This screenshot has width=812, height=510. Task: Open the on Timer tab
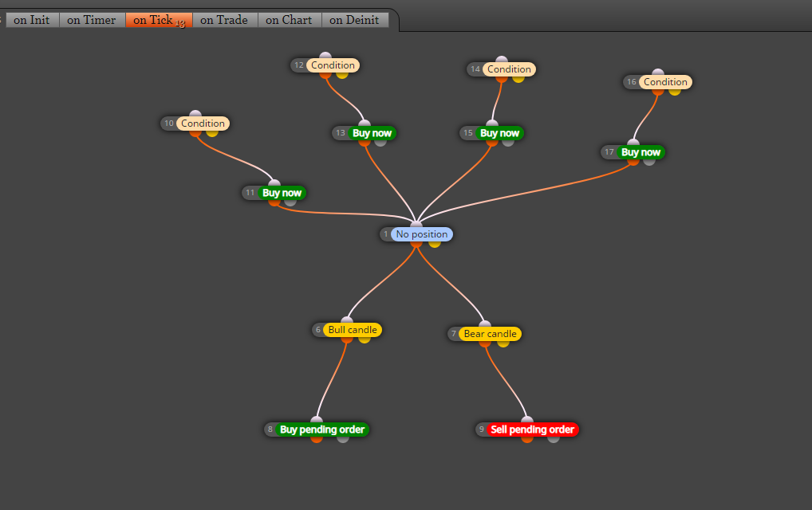(92, 20)
